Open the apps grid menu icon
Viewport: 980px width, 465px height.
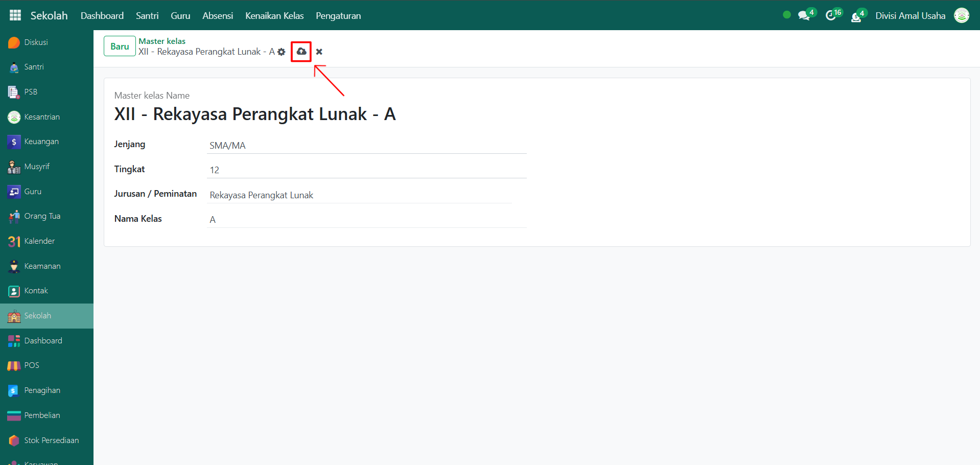[x=15, y=15]
